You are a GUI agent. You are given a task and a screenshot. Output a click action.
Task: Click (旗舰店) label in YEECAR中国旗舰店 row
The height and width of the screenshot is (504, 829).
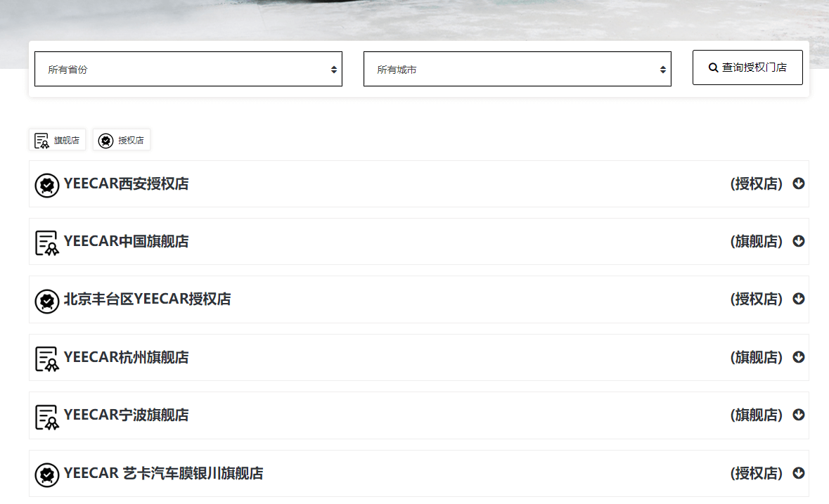point(756,241)
